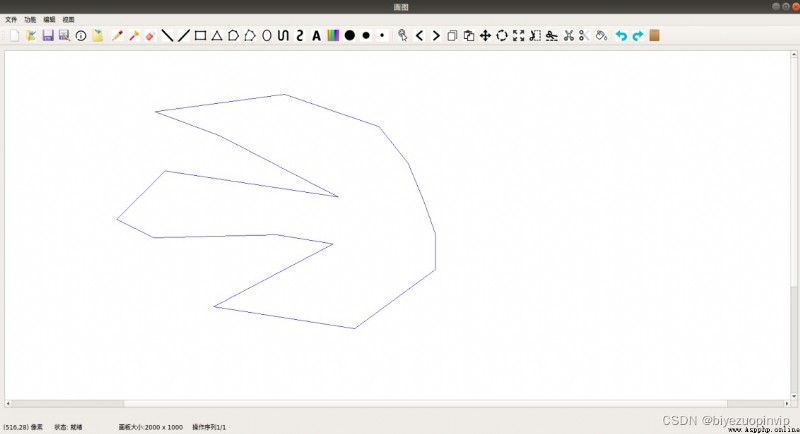
Task: Select the move (four arrows) tool
Action: coord(485,36)
